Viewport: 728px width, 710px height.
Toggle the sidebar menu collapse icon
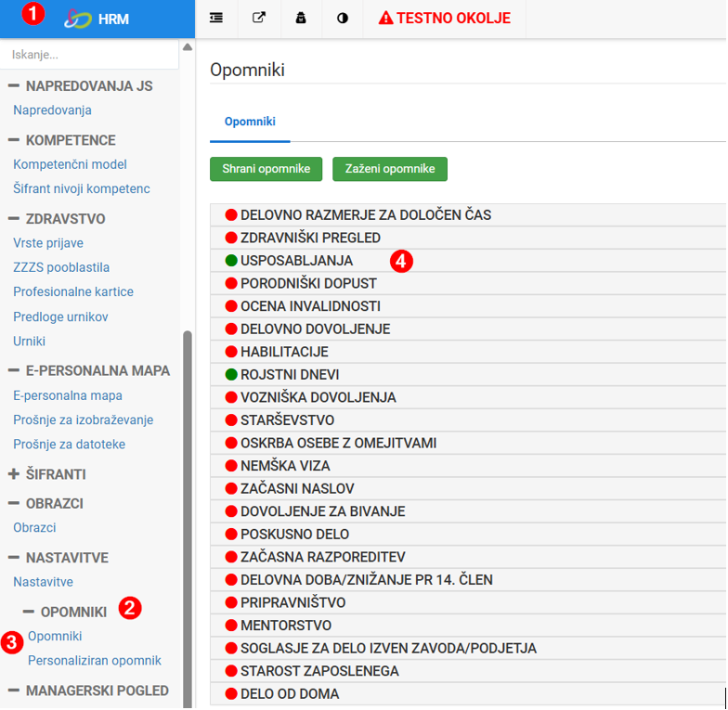pyautogui.click(x=215, y=19)
